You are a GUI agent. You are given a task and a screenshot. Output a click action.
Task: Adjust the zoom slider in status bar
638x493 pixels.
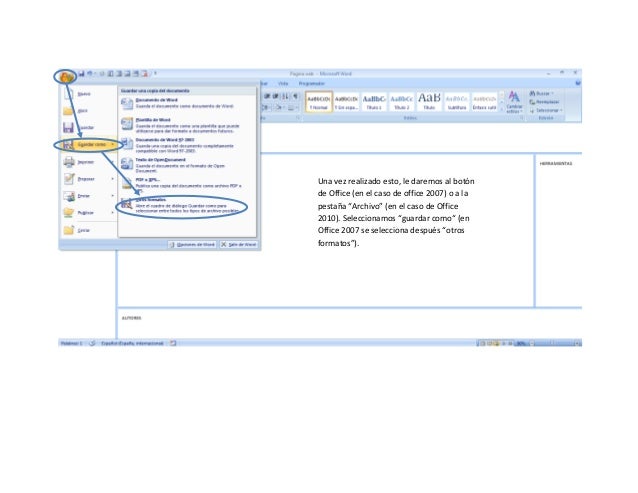tap(554, 344)
